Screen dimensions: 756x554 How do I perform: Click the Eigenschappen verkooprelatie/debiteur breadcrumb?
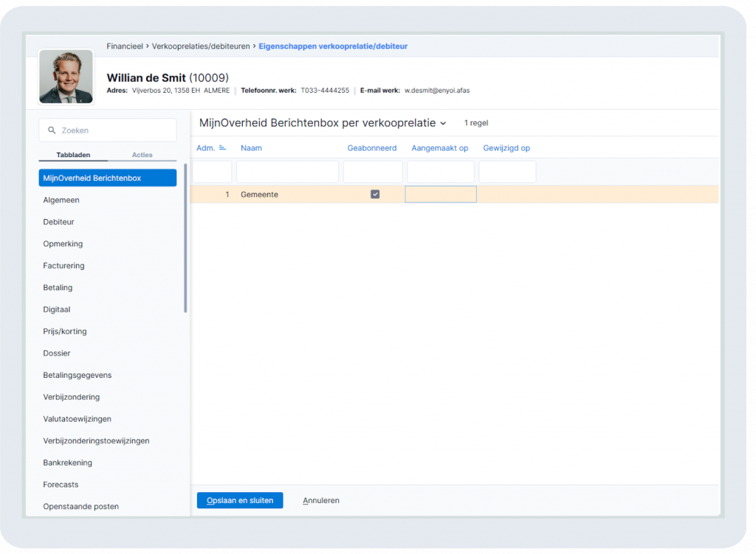[x=333, y=46]
